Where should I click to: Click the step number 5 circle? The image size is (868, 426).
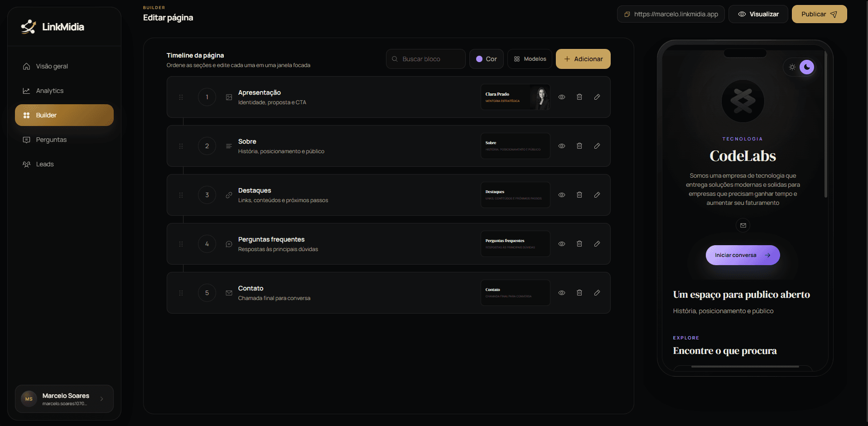[207, 293]
